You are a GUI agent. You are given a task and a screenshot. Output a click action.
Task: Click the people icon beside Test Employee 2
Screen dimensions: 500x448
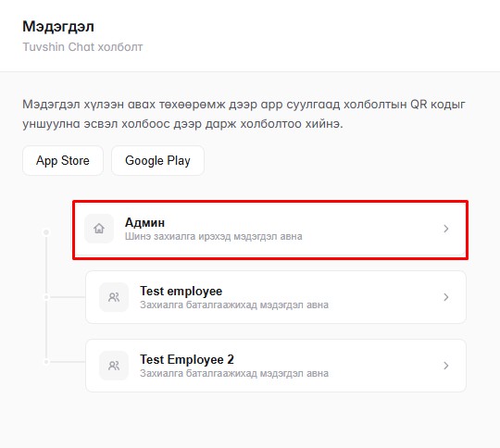pos(114,366)
